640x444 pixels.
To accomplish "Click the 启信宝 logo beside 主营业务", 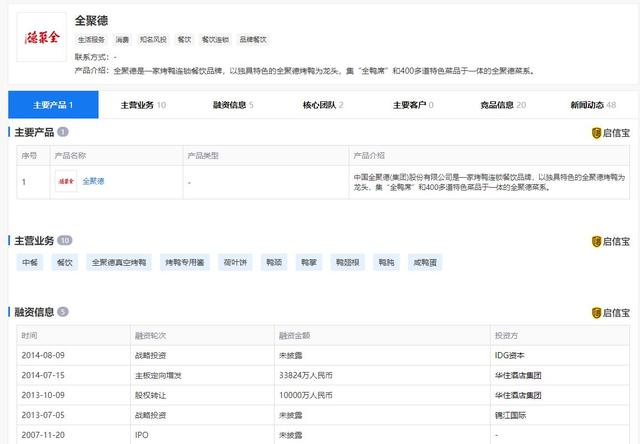I will 610,241.
